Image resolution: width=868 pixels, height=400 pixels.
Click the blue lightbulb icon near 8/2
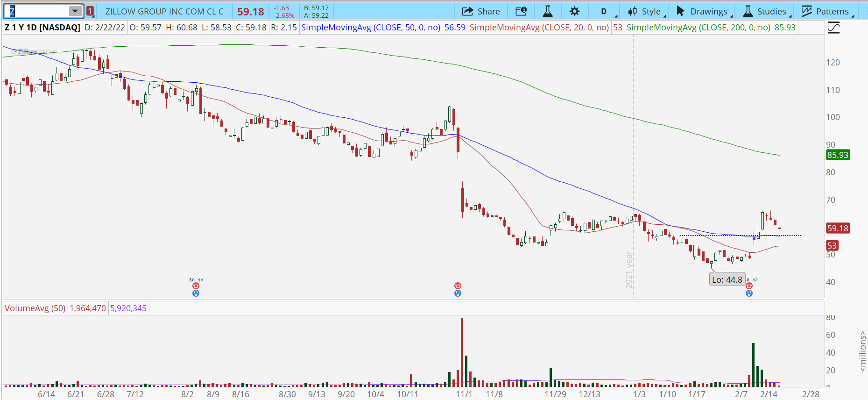point(196,293)
